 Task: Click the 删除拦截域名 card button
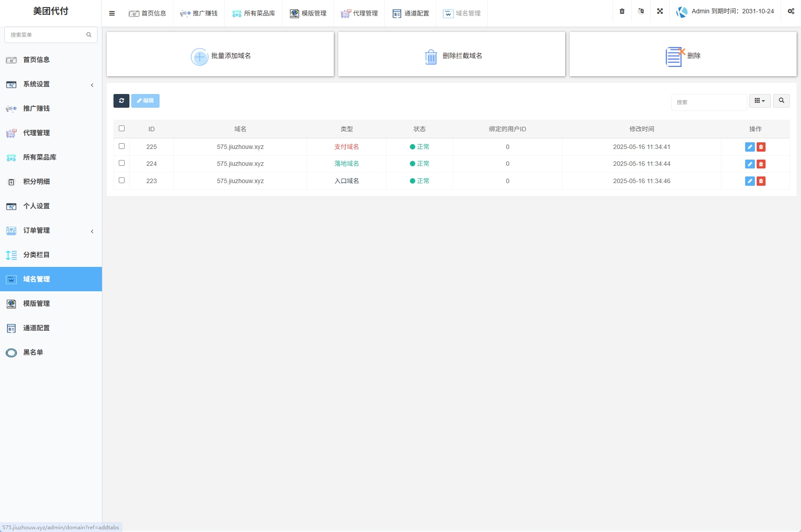tap(451, 55)
